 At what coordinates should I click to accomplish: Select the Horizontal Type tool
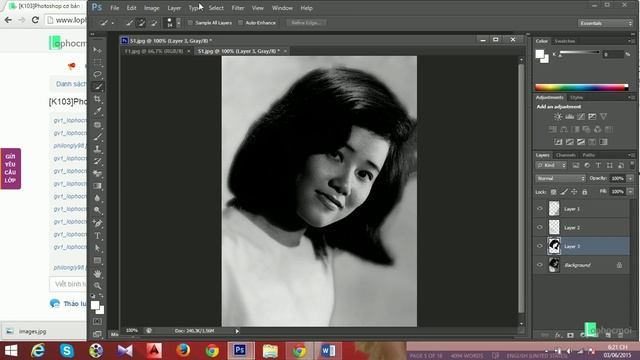pyautogui.click(x=97, y=236)
